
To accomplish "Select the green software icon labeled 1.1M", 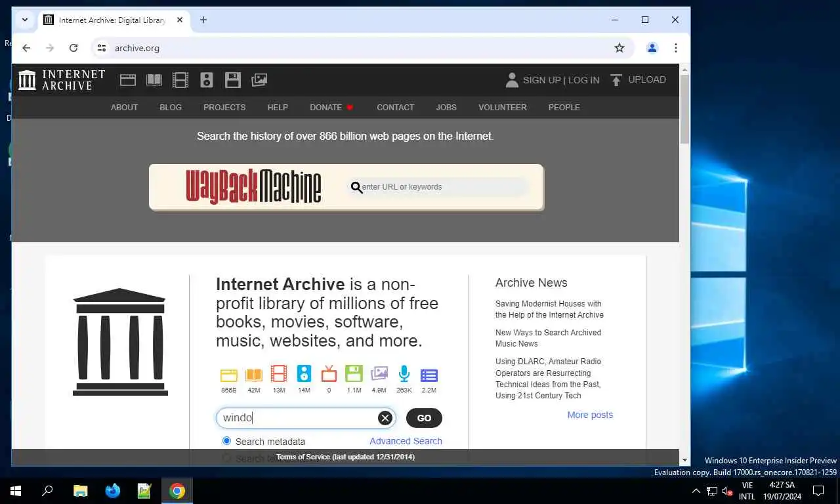I will pyautogui.click(x=354, y=374).
